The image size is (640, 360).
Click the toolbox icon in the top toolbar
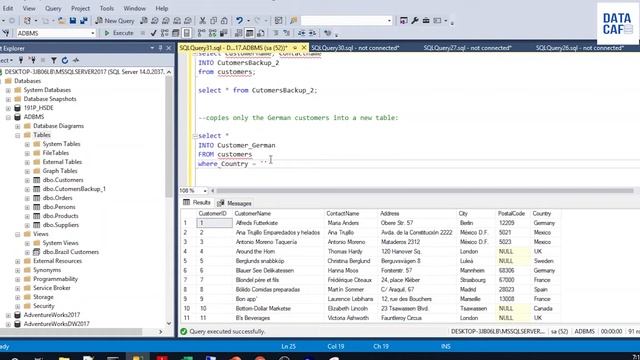426,20
